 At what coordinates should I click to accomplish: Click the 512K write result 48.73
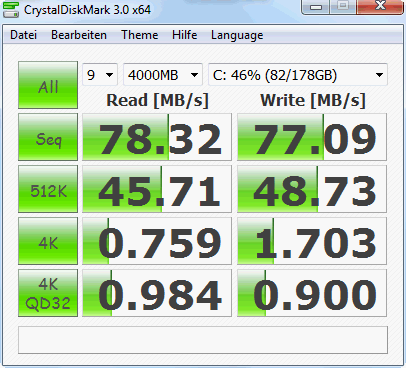[312, 189]
